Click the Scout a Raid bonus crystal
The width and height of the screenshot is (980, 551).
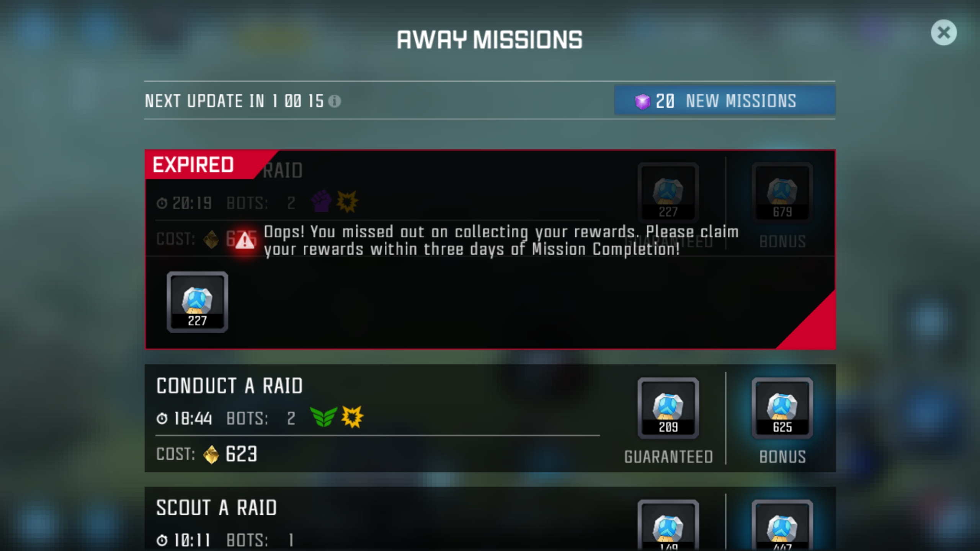(x=782, y=526)
